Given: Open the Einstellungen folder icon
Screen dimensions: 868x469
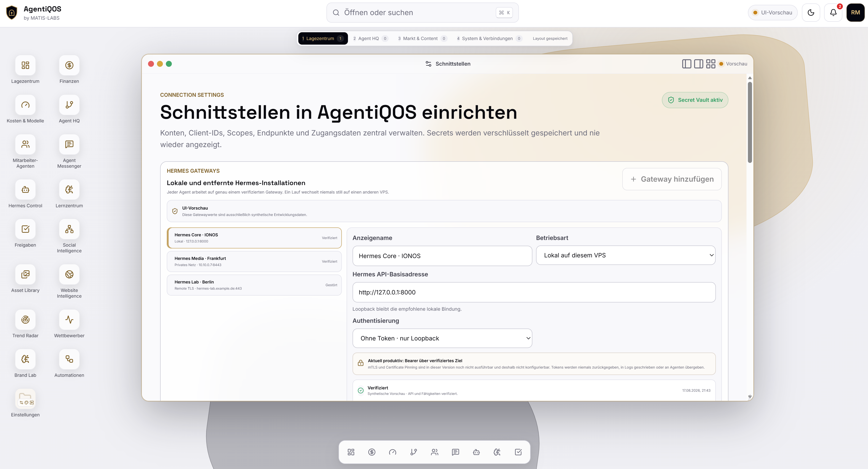Looking at the screenshot, I should [25, 399].
